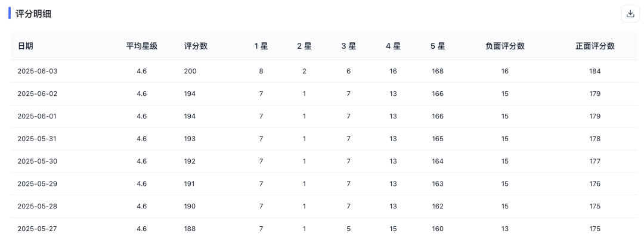The height and width of the screenshot is (237, 644).
Task: Click the 日期 column header
Action: (x=26, y=46)
